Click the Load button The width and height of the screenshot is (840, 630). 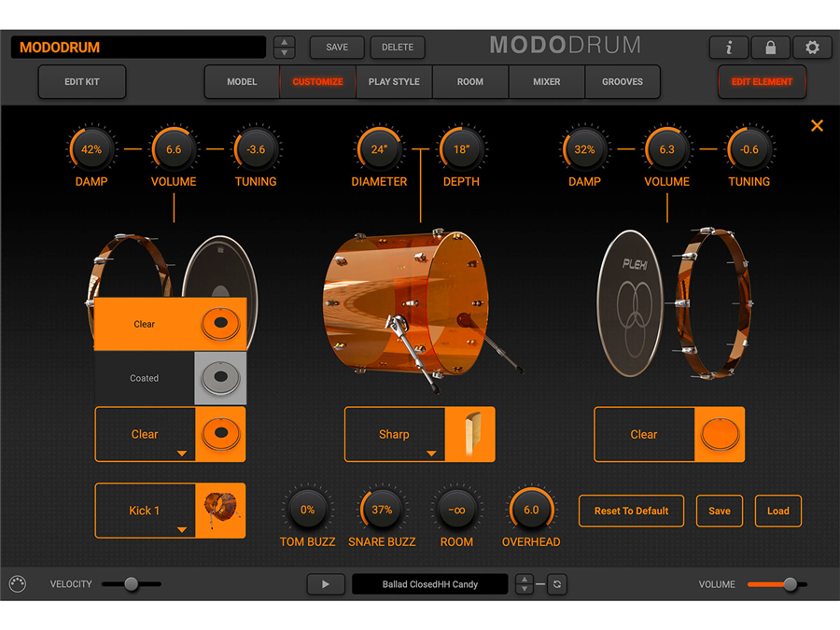tap(777, 511)
